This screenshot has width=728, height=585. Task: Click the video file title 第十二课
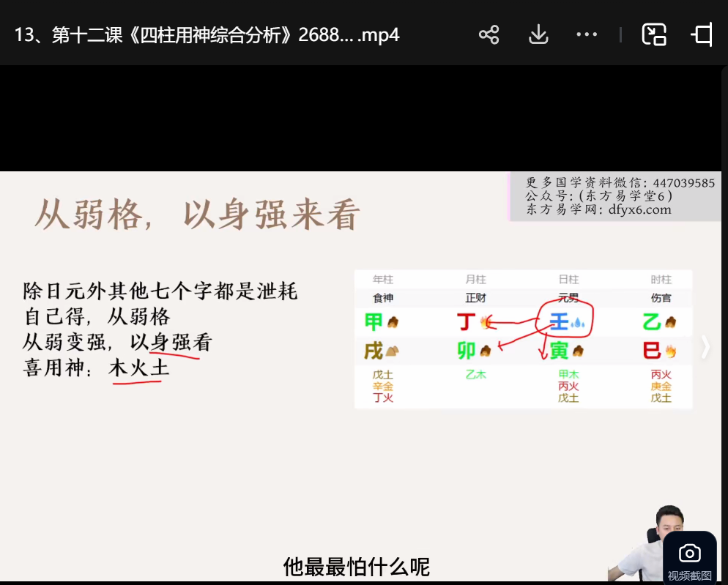(x=207, y=34)
